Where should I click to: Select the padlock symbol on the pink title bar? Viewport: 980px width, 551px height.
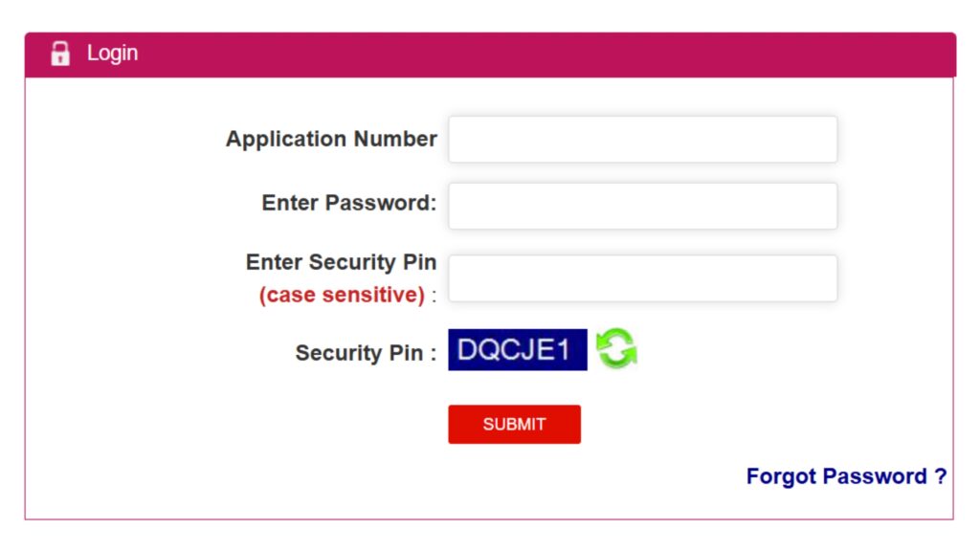coord(59,54)
